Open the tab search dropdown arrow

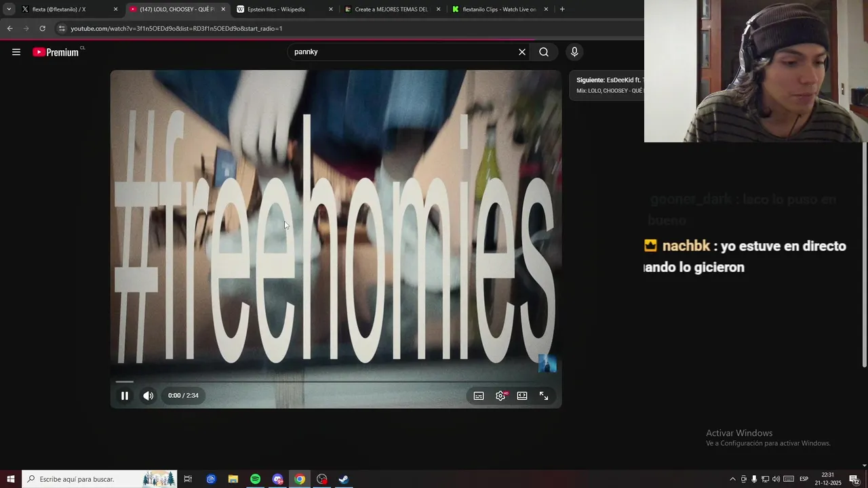pyautogui.click(x=9, y=9)
